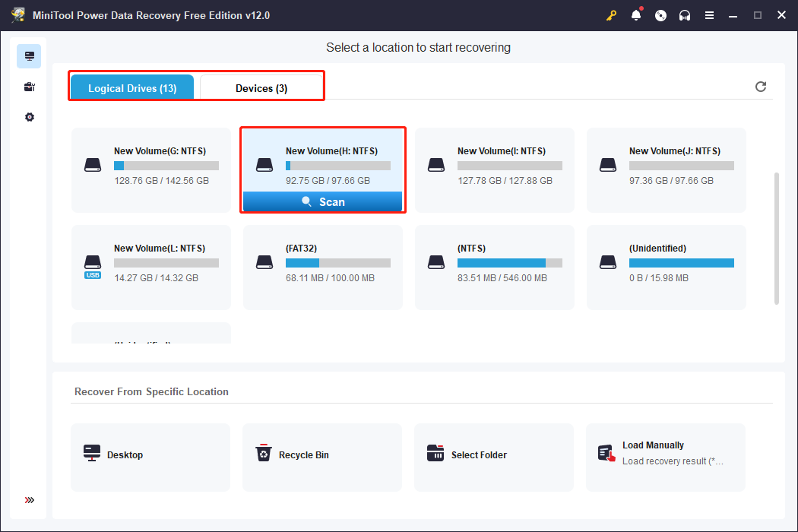Click the G drive disk icon

coord(93,165)
